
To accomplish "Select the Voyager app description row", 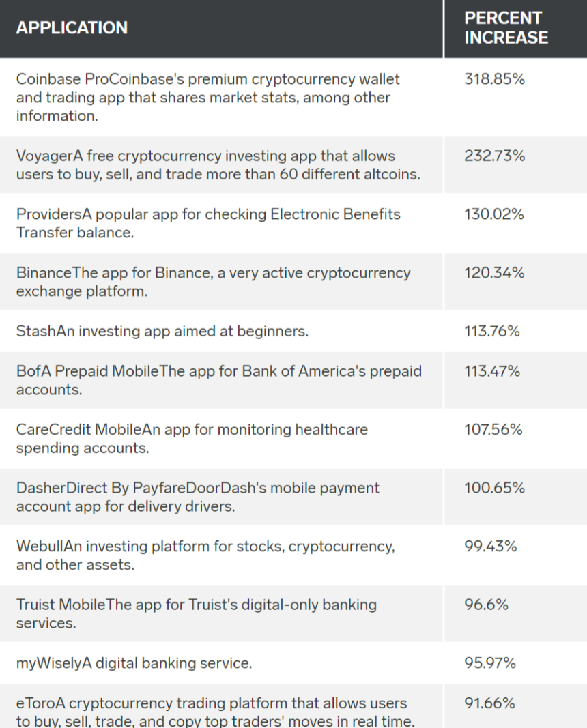I will click(218, 165).
